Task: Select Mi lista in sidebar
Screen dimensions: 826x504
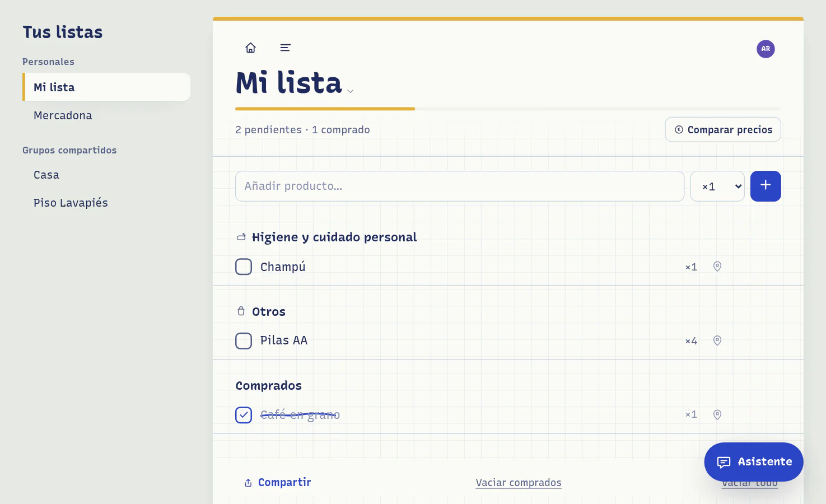Action: pos(106,87)
